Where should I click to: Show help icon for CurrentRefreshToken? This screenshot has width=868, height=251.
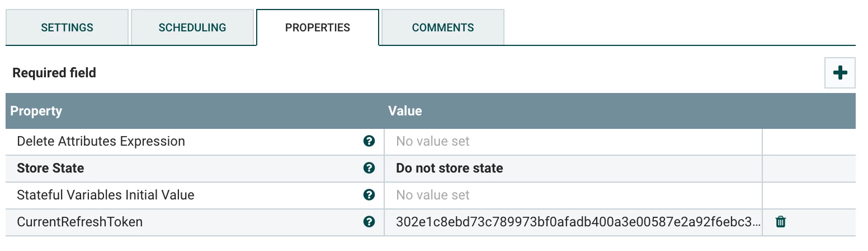click(369, 222)
